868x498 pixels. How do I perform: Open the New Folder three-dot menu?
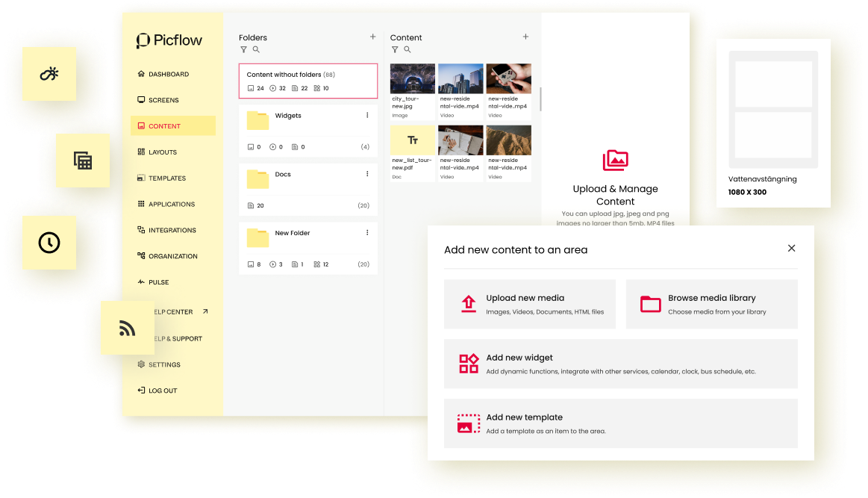click(367, 233)
